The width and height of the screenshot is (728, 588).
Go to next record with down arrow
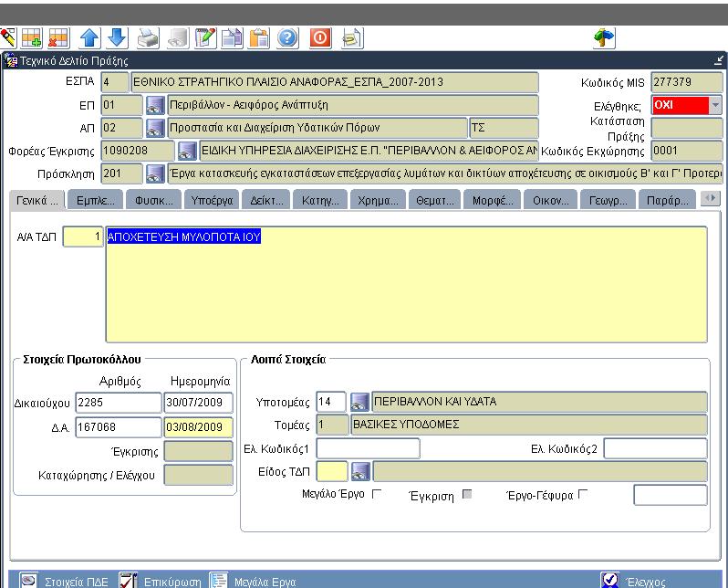(117, 37)
